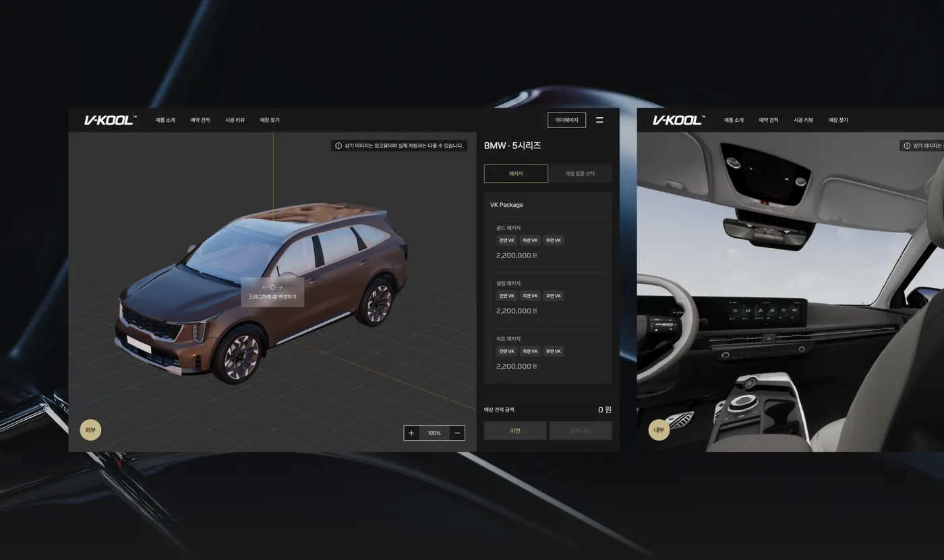Open 시공 리뷰 in the right window

(803, 120)
